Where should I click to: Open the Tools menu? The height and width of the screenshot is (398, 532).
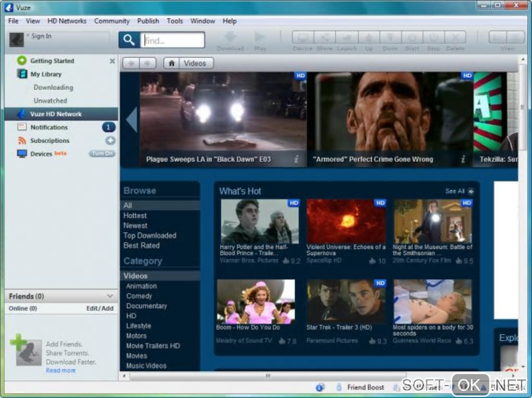(175, 21)
